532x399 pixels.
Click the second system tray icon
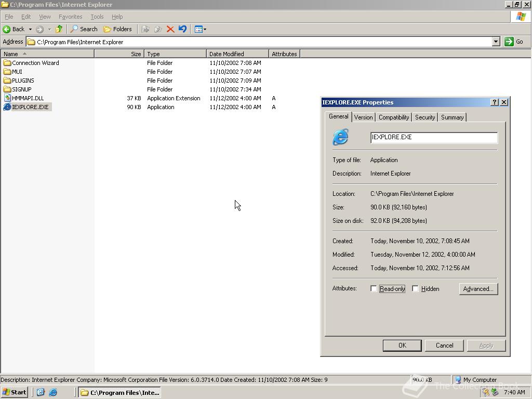[495, 393]
